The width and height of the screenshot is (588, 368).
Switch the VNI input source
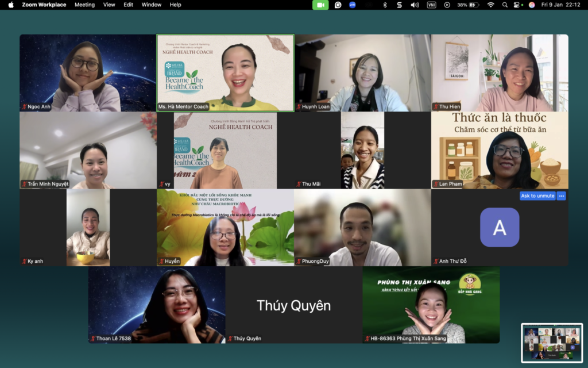click(431, 5)
